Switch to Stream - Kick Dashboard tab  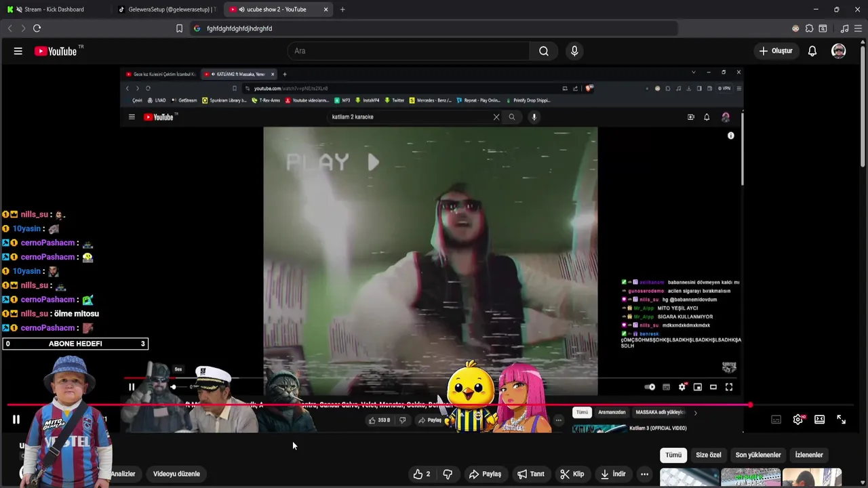coord(54,9)
